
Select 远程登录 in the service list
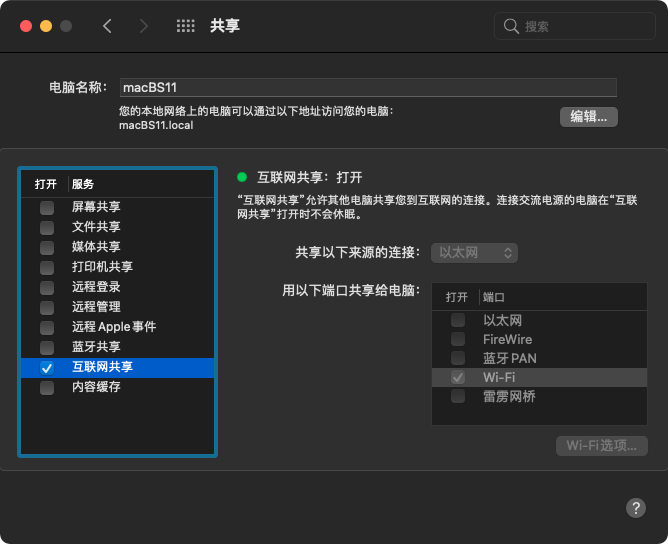[96, 287]
